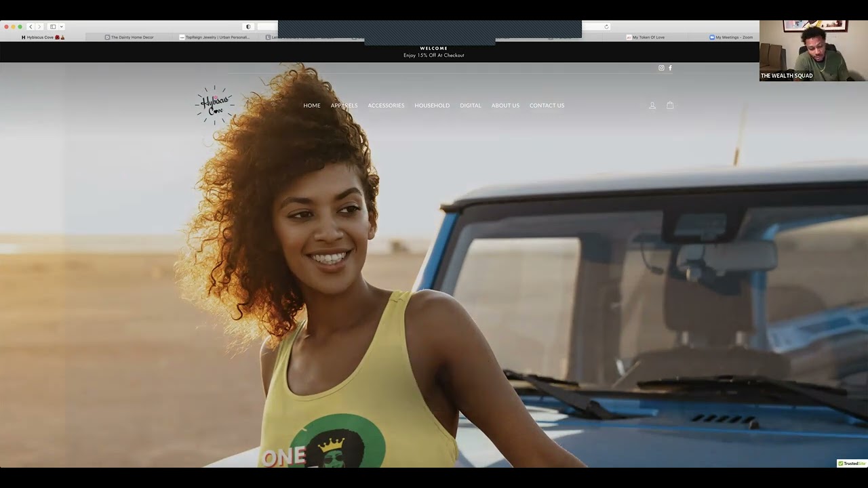Viewport: 868px width, 488px height.
Task: Open the APPARELS menu
Action: (344, 106)
